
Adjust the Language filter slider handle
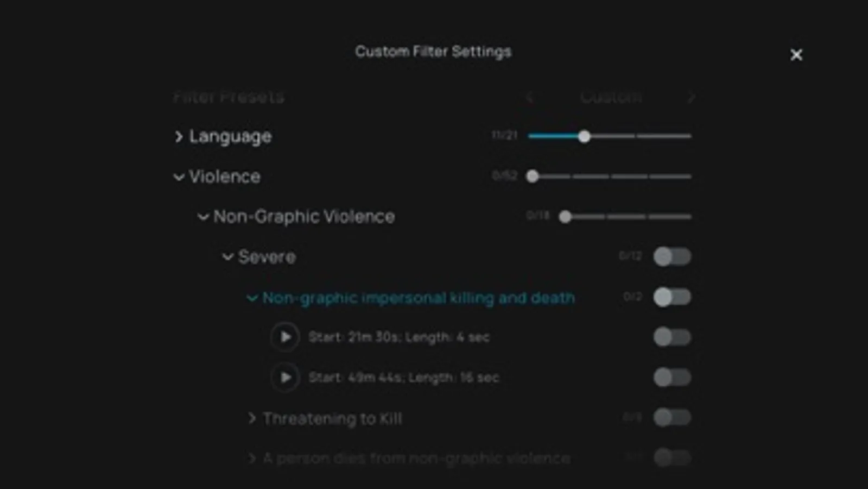584,136
